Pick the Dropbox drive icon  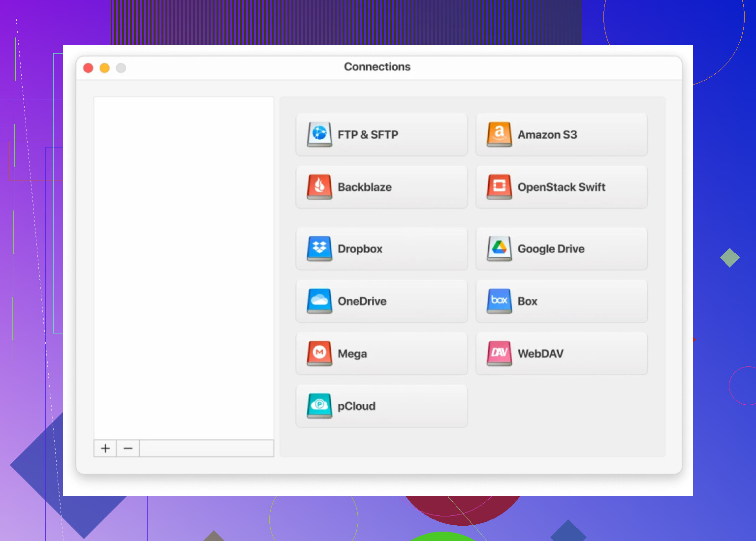click(x=319, y=248)
